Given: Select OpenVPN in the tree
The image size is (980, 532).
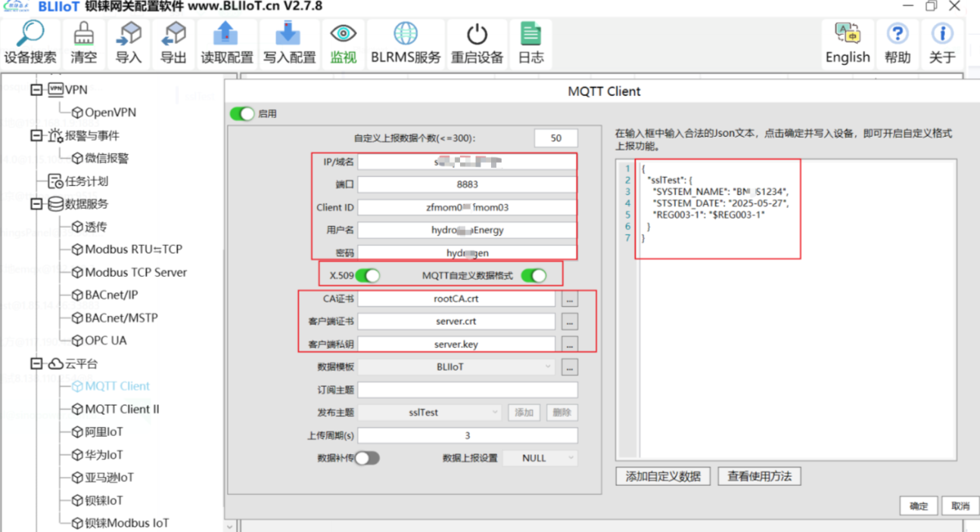Looking at the screenshot, I should pos(104,113).
